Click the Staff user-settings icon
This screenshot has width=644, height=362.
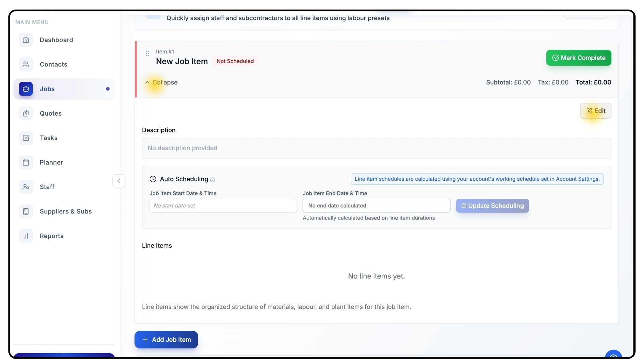click(26, 187)
